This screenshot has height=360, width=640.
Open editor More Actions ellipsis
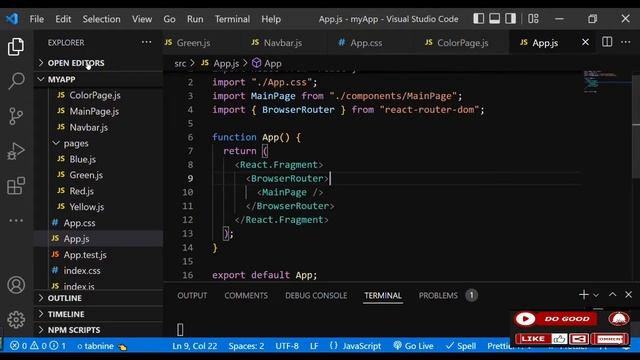coord(625,42)
